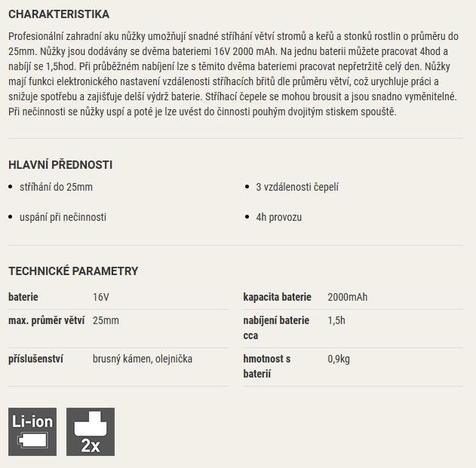Viewport: 476px width, 468px height.
Task: Click the 0,9kg weight value
Action: [x=339, y=359]
